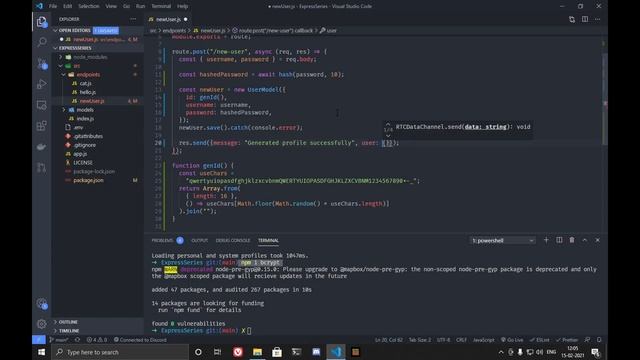This screenshot has height=360, width=640.
Task: Collapse the src folder
Action: coord(76,66)
